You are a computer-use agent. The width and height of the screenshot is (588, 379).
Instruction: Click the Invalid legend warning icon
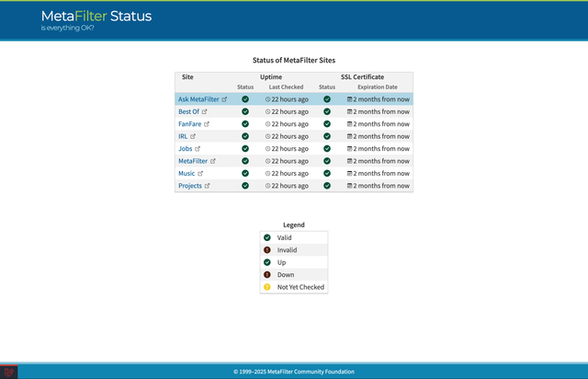point(267,250)
